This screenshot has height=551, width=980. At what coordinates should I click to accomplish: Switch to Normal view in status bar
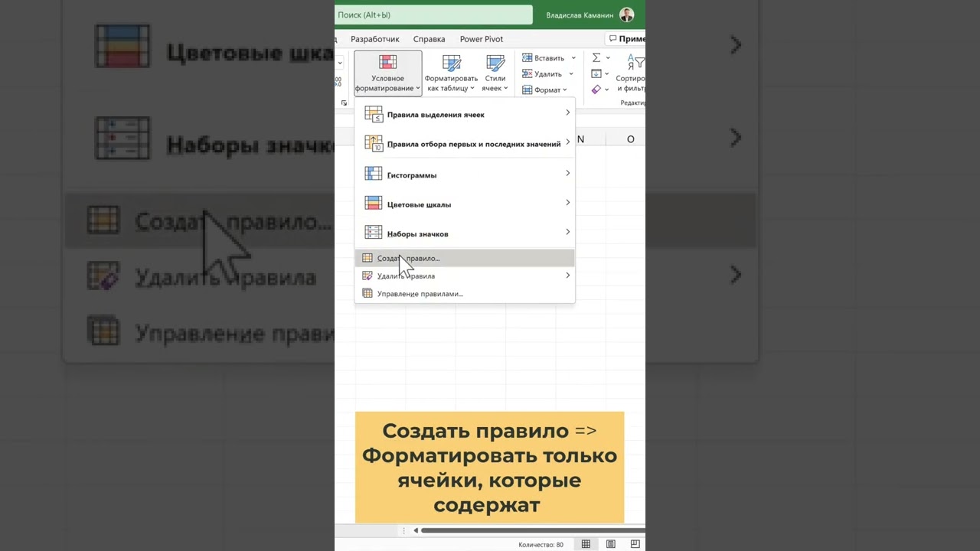point(586,544)
